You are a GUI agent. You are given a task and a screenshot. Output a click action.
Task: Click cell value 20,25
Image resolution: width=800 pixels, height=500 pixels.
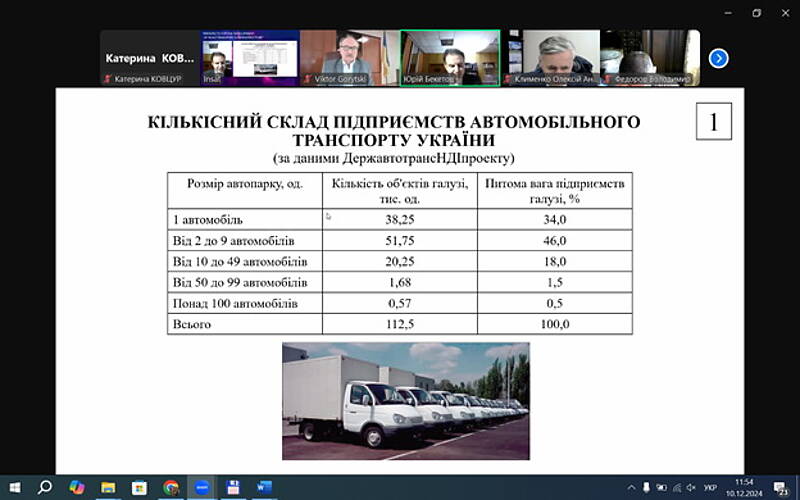[x=400, y=262]
